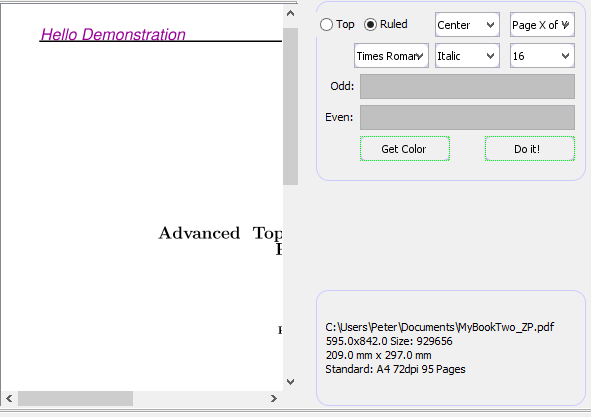Screen dimensions: 591x417
Task: Click the Get Color button
Action: (405, 149)
